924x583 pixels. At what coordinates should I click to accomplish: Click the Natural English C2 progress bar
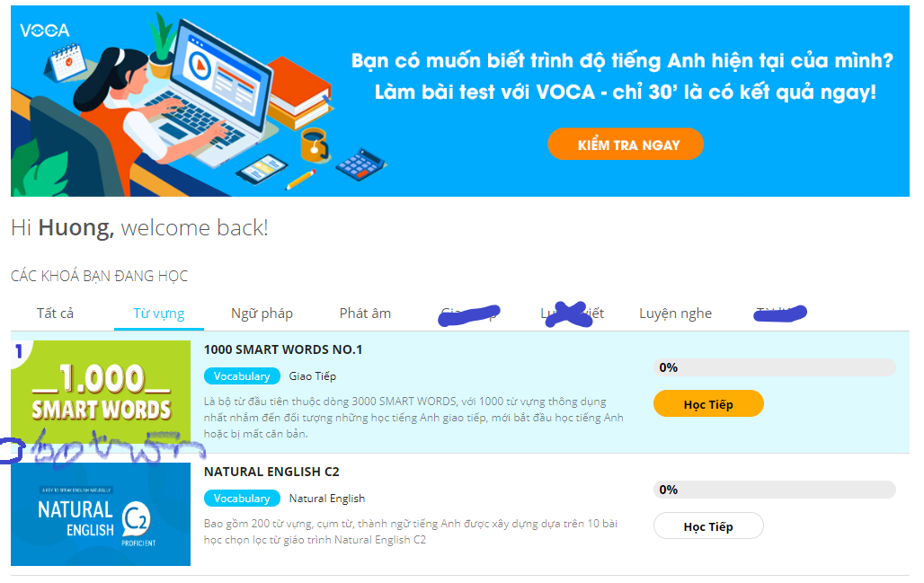[x=774, y=490]
